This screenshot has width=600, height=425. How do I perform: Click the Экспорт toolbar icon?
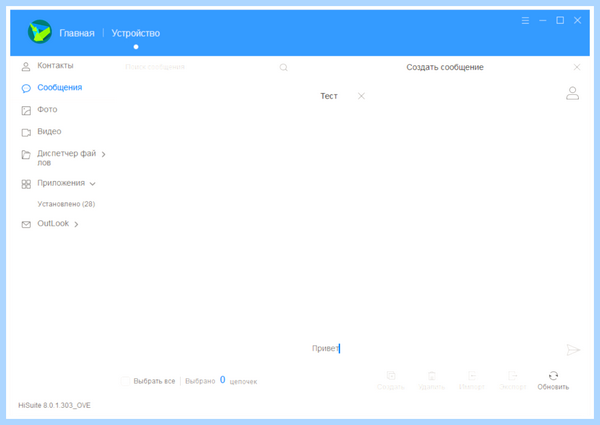512,376
